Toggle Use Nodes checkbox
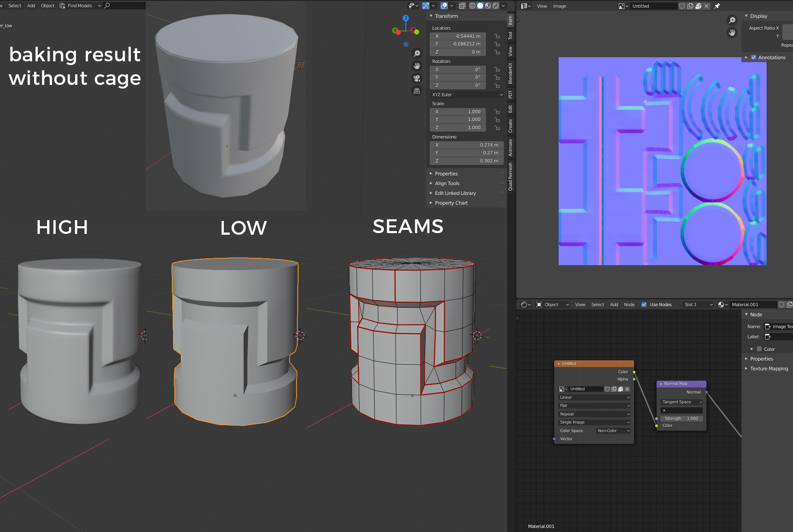 click(644, 305)
